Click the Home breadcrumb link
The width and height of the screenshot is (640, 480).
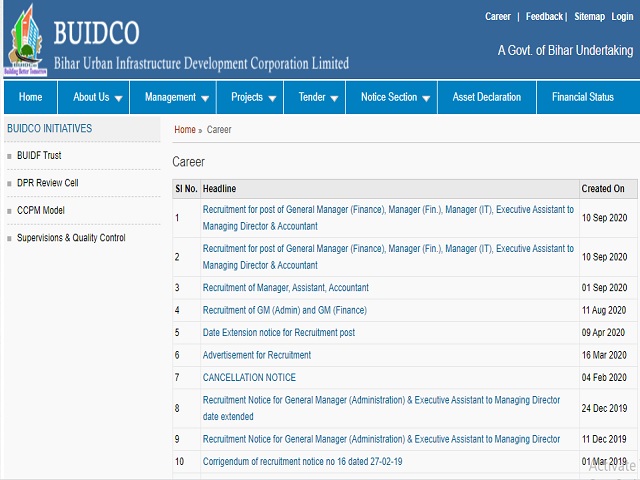(185, 130)
